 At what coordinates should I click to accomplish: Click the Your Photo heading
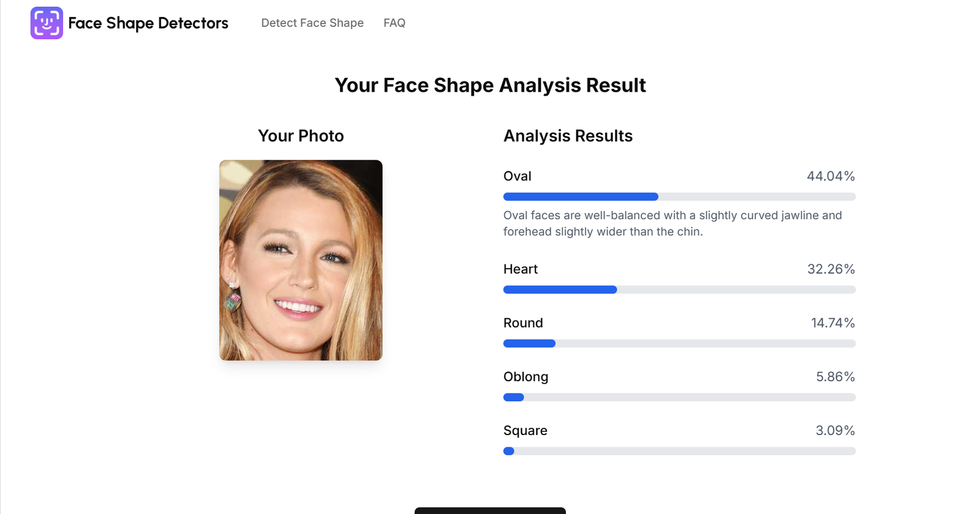301,136
